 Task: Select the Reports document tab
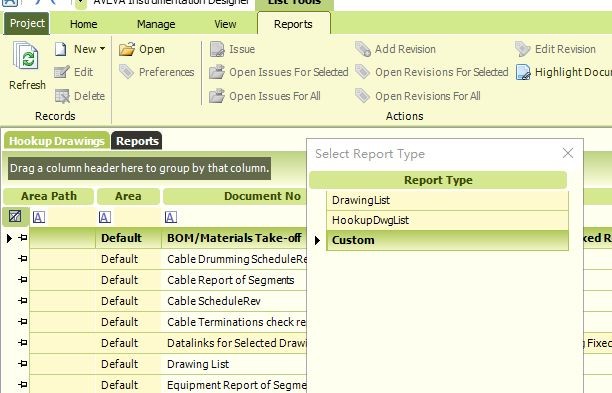[137, 141]
